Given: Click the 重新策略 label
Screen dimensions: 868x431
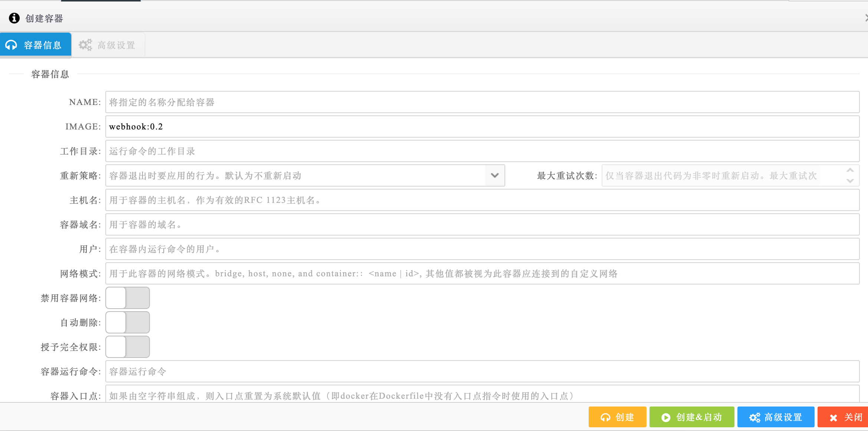Looking at the screenshot, I should pyautogui.click(x=80, y=175).
